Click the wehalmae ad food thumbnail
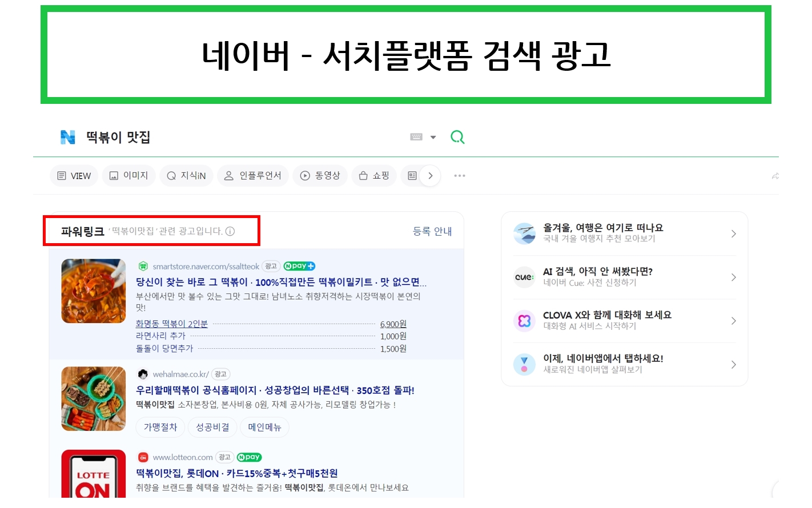812x508 pixels. tap(94, 398)
